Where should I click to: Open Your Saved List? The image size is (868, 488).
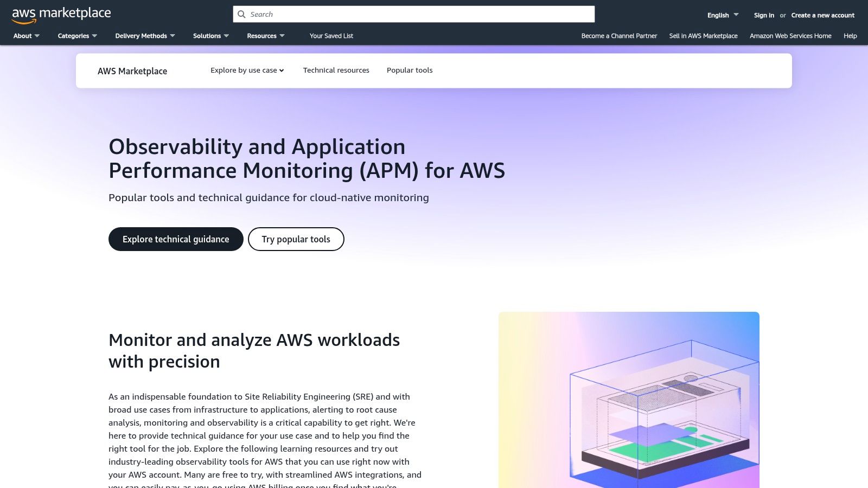point(331,36)
